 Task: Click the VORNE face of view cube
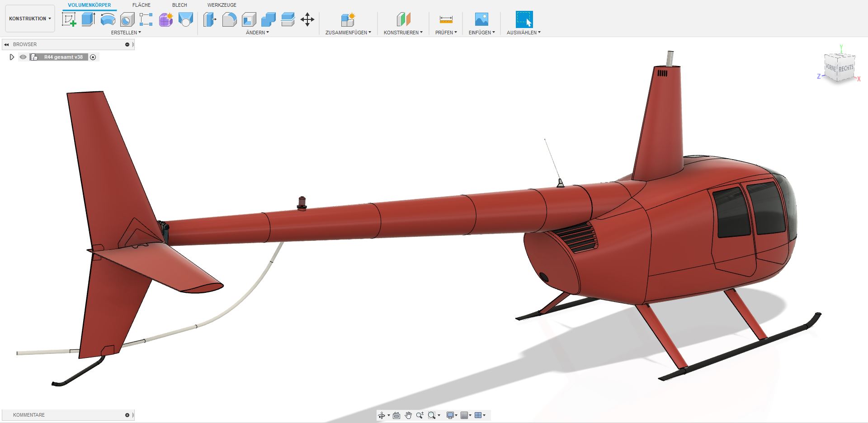(x=830, y=67)
